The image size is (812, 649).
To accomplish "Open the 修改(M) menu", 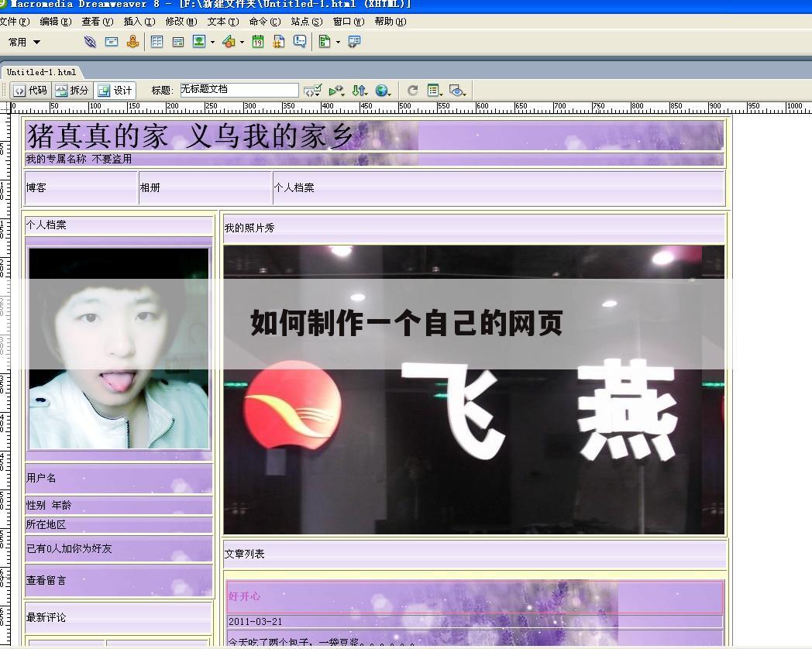I will point(181,22).
